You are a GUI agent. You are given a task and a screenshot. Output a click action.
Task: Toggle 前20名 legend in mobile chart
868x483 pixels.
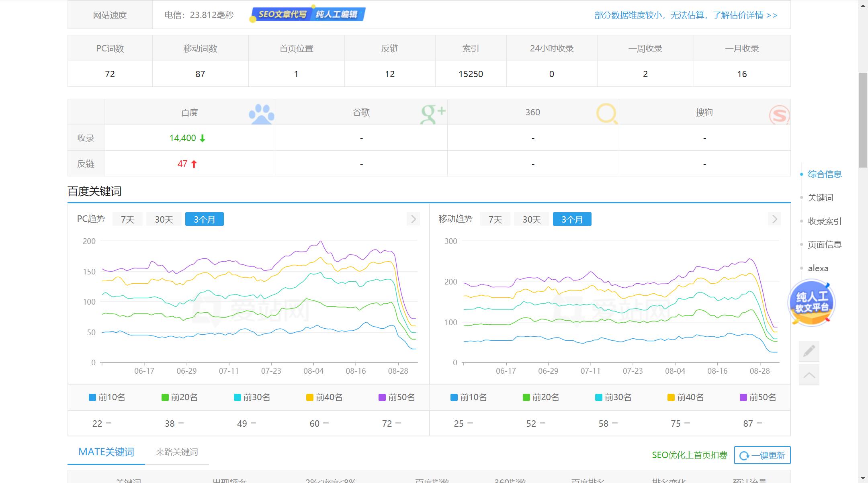point(541,397)
